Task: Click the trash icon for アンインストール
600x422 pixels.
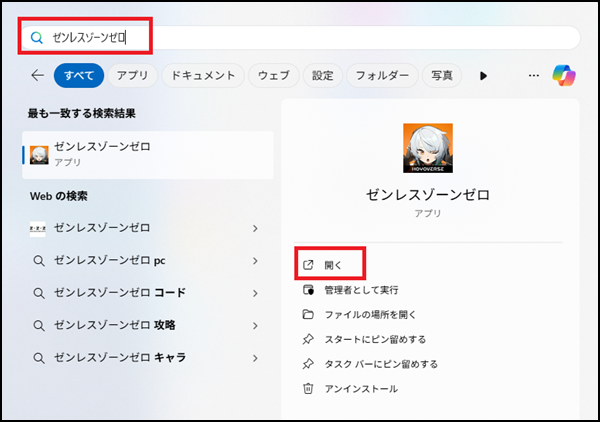Action: [308, 389]
